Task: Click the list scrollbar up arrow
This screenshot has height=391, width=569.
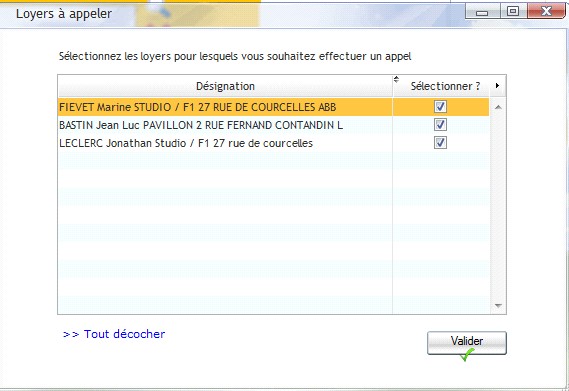Action: (x=498, y=107)
